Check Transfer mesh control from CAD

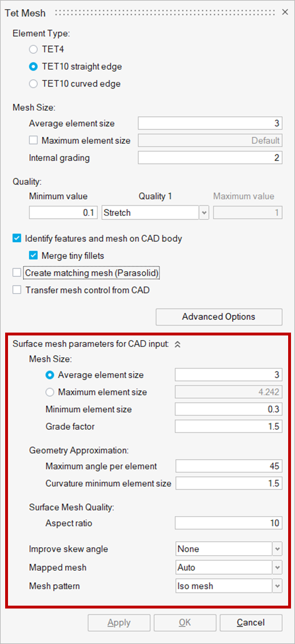[x=17, y=290]
